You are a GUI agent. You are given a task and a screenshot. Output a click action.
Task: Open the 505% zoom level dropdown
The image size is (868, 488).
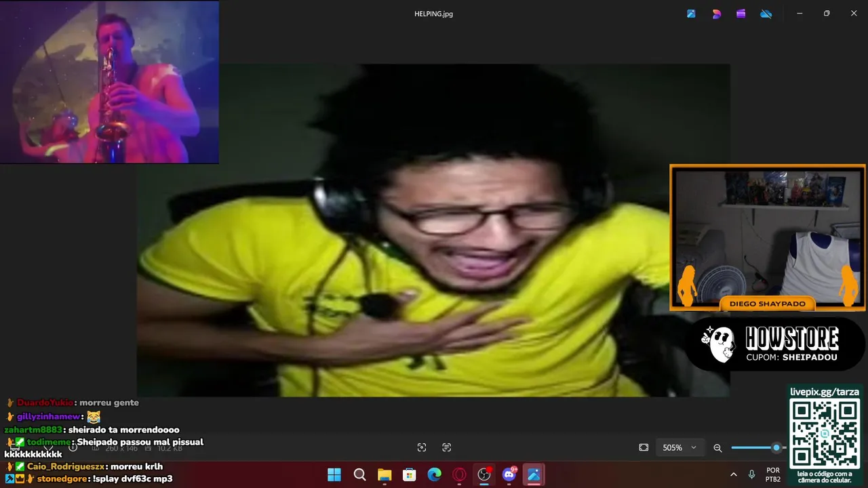679,447
